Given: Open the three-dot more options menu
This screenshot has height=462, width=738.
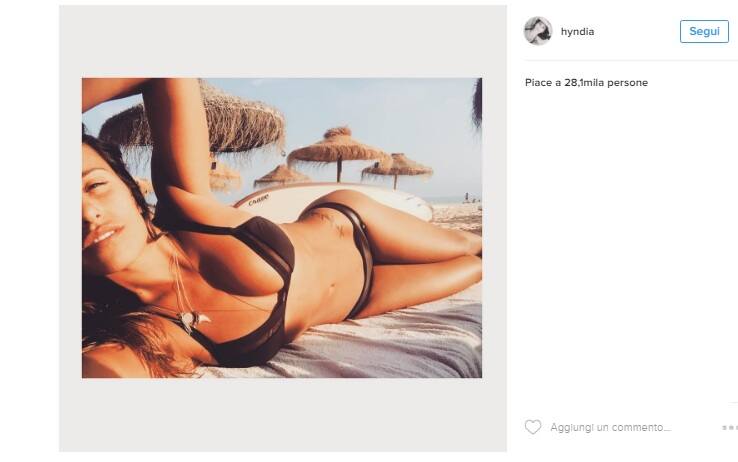Looking at the screenshot, I should point(730,427).
